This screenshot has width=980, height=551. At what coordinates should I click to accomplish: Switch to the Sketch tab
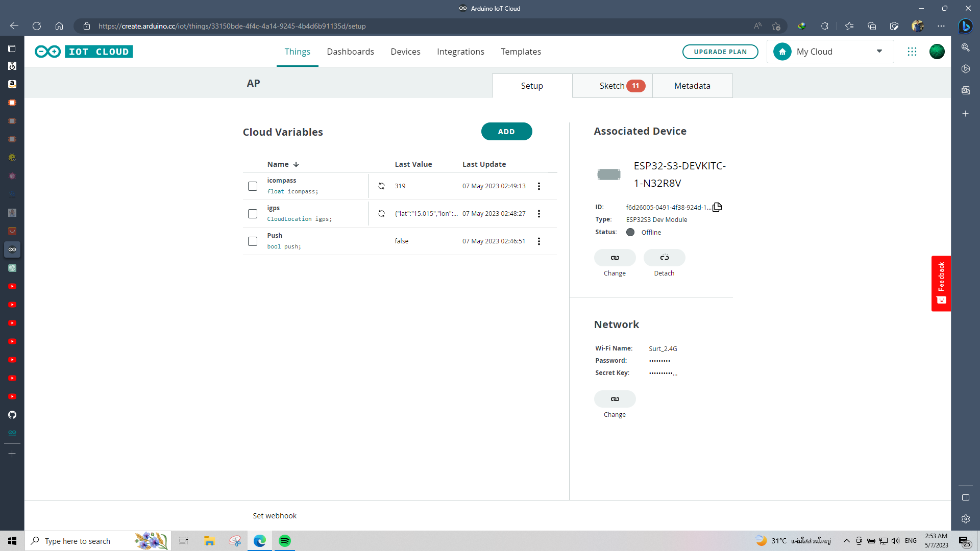click(612, 85)
